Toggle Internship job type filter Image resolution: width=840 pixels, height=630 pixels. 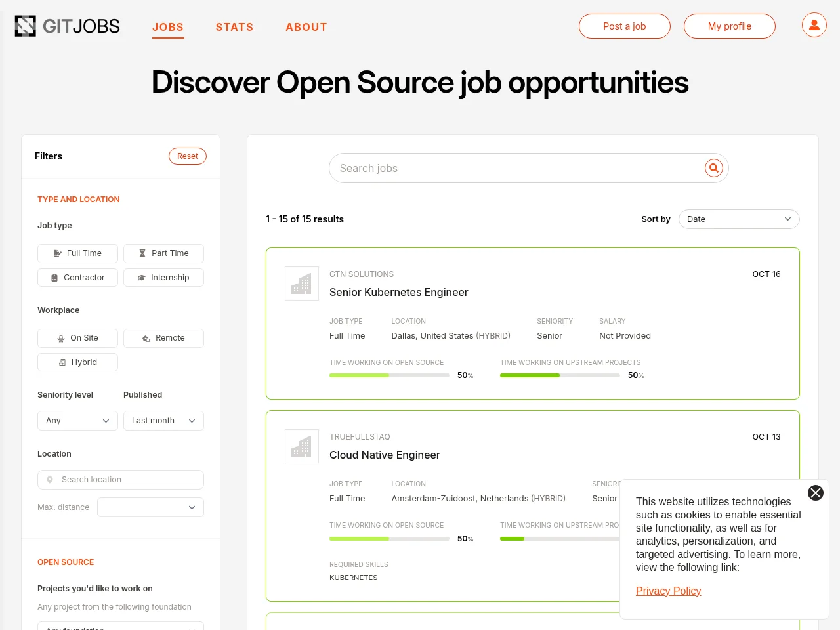163,278
